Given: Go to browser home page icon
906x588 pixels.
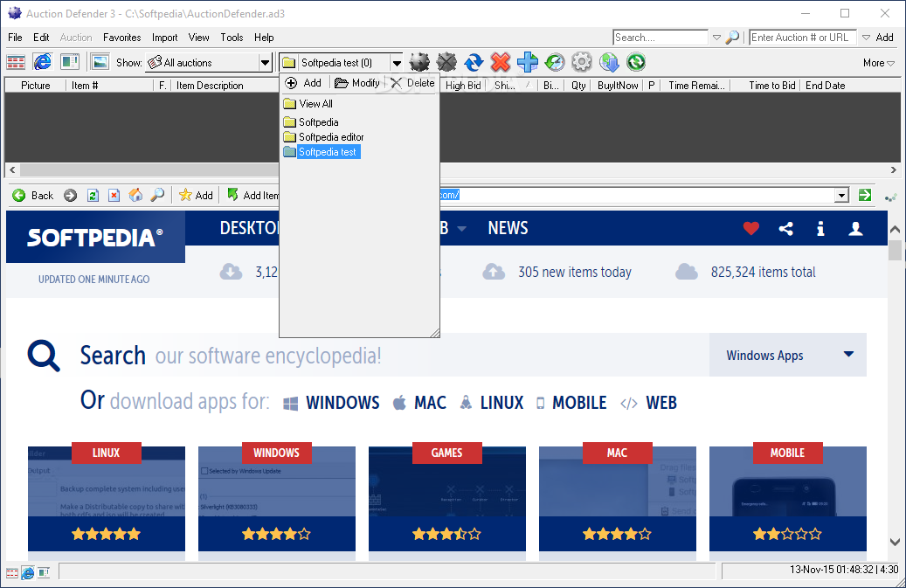Looking at the screenshot, I should (x=135, y=195).
